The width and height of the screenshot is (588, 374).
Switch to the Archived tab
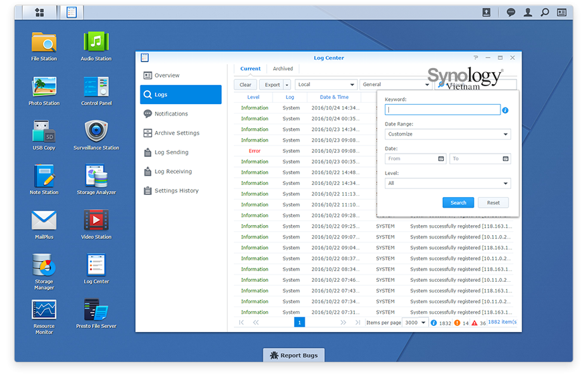tap(283, 69)
